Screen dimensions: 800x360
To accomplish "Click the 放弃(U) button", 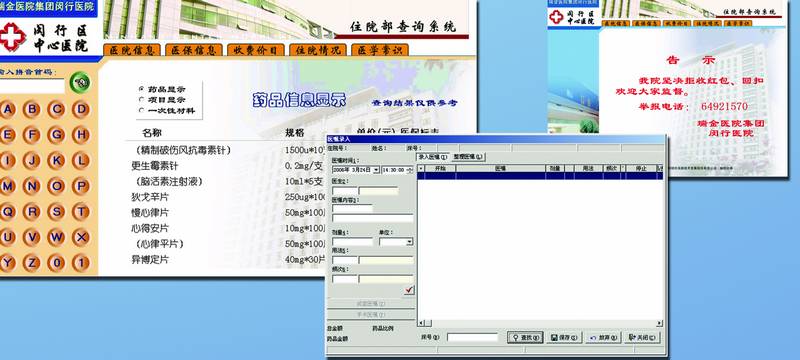I will pyautogui.click(x=604, y=338).
